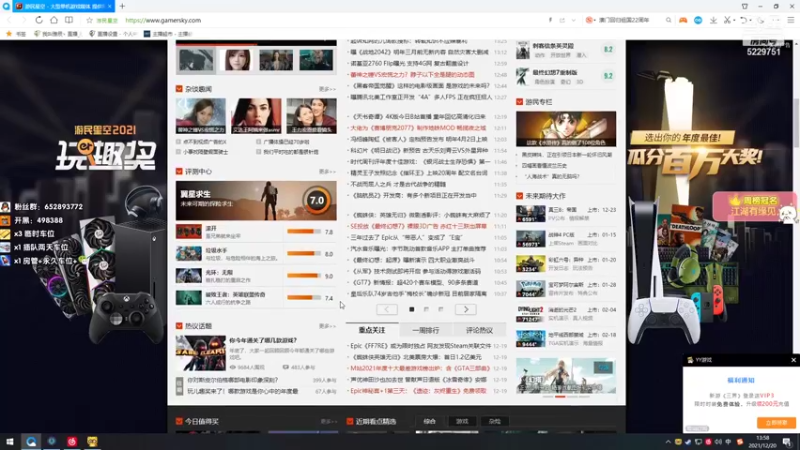The height and width of the screenshot is (450, 800).
Task: Open the yellow bear taskbar app icon
Action: tap(92, 441)
